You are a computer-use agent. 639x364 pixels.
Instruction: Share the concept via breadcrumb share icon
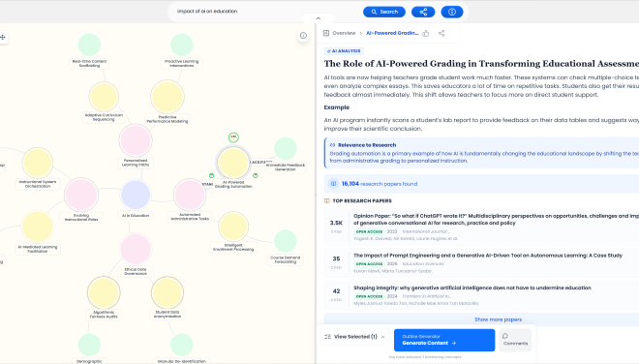tap(441, 34)
